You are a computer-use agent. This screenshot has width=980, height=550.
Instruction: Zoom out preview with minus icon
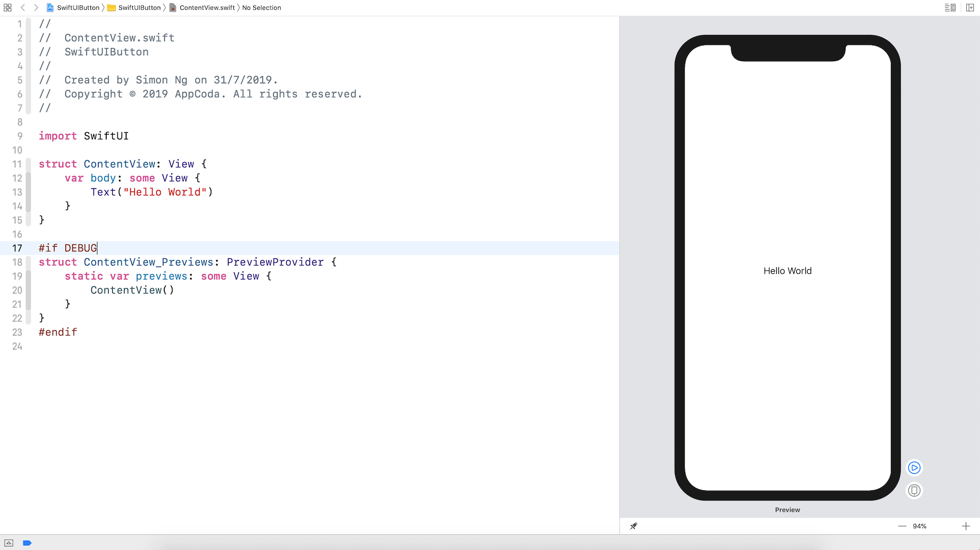point(902,526)
